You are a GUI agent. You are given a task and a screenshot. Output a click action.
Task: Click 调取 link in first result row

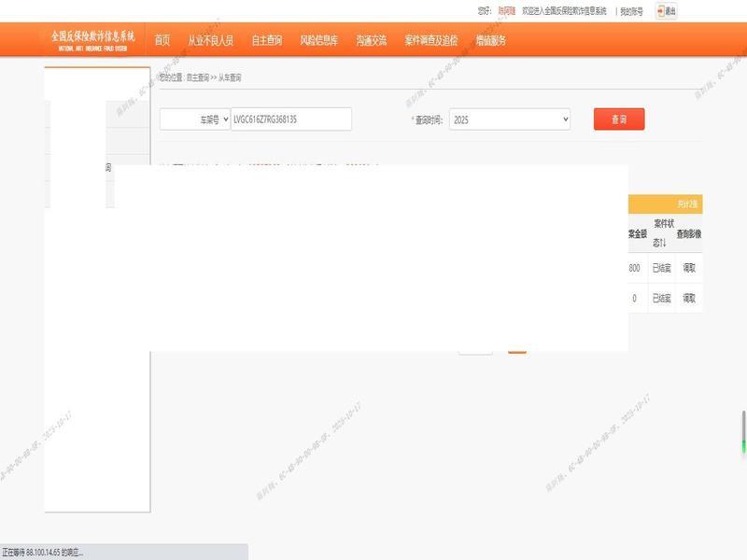pos(689,268)
